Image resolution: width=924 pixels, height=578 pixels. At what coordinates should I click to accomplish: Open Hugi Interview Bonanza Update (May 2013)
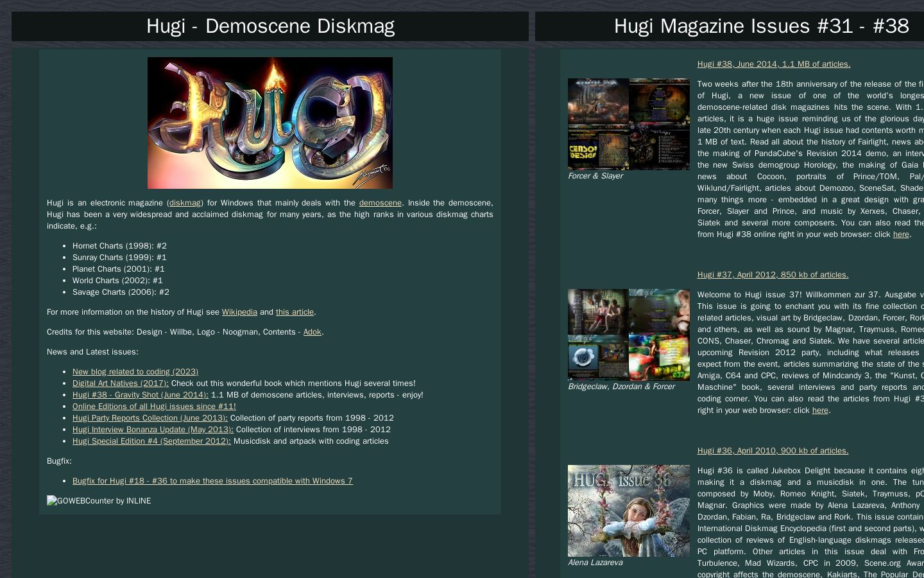(x=153, y=430)
